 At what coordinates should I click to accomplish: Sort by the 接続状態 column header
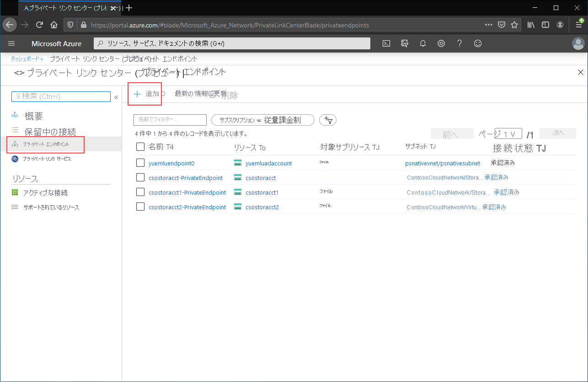tap(519, 148)
